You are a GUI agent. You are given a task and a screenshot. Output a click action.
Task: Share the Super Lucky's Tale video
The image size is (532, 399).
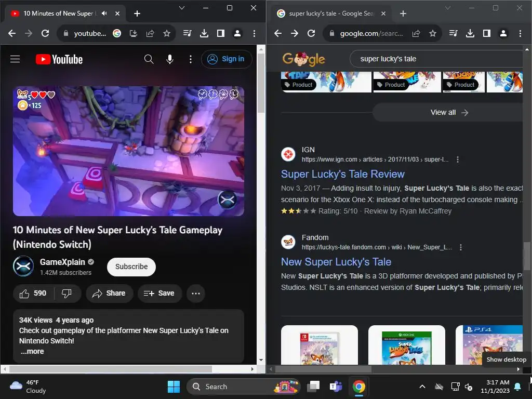109,294
